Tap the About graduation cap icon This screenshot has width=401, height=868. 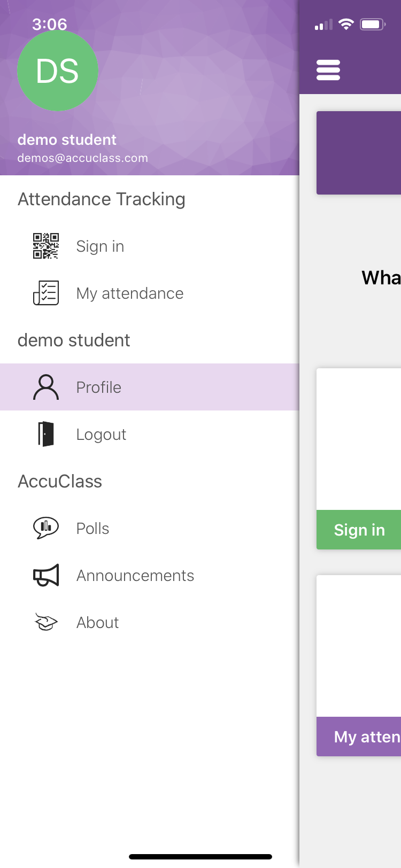[x=46, y=622]
